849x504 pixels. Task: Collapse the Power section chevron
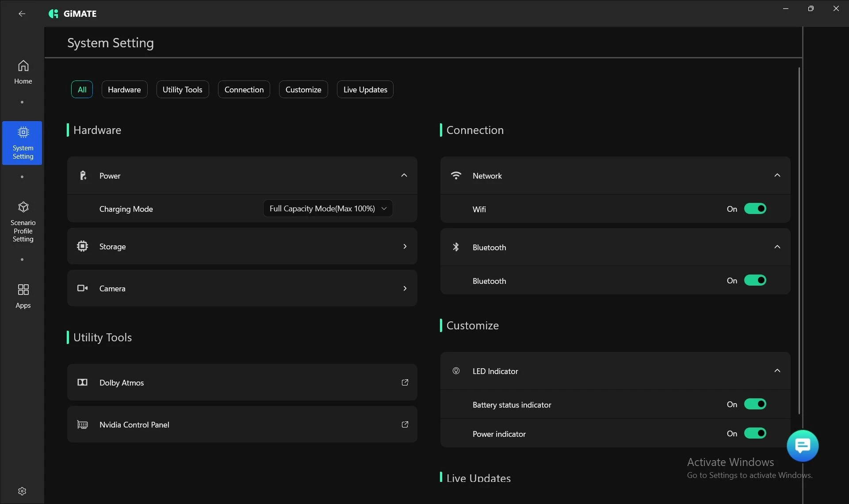(404, 176)
